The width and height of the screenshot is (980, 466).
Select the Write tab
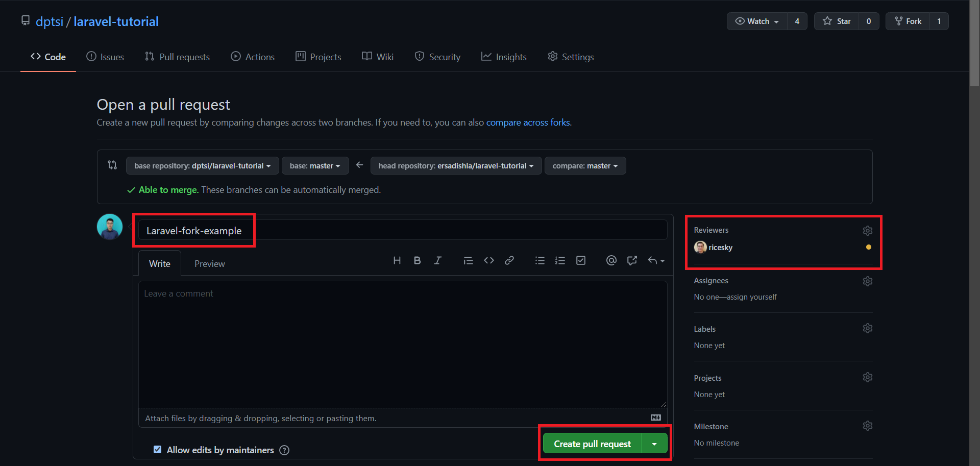click(160, 263)
